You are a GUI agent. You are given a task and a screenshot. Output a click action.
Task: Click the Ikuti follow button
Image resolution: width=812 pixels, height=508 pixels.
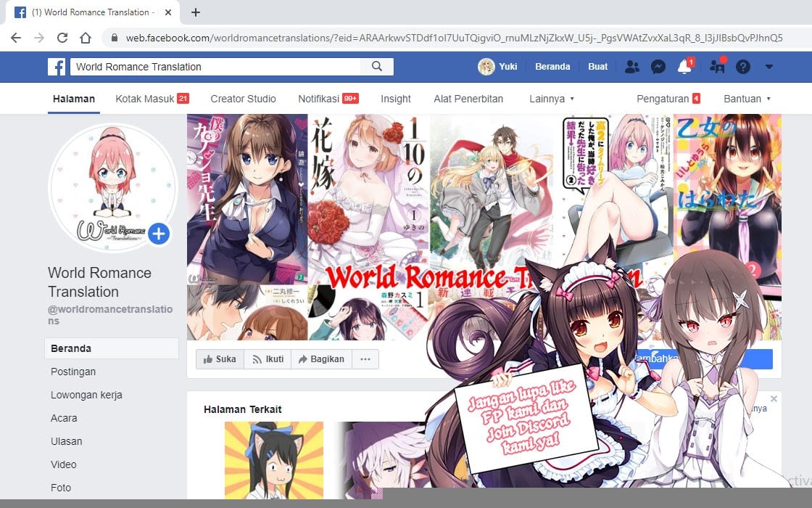pos(268,359)
